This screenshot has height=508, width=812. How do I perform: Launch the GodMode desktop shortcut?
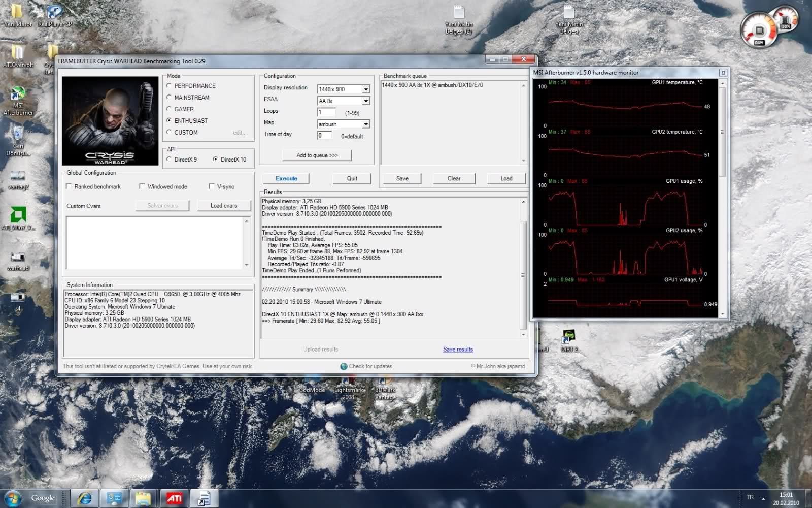pos(312,386)
